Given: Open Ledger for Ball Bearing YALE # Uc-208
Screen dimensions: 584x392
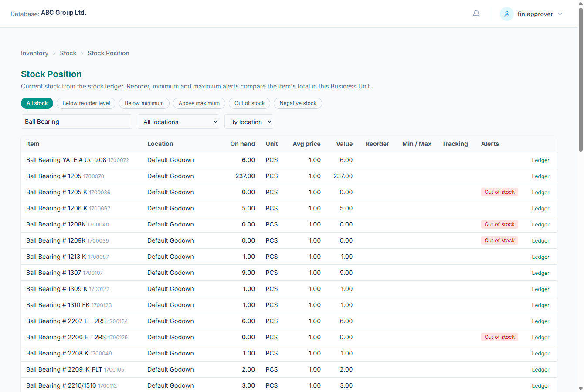Looking at the screenshot, I should click(x=540, y=160).
